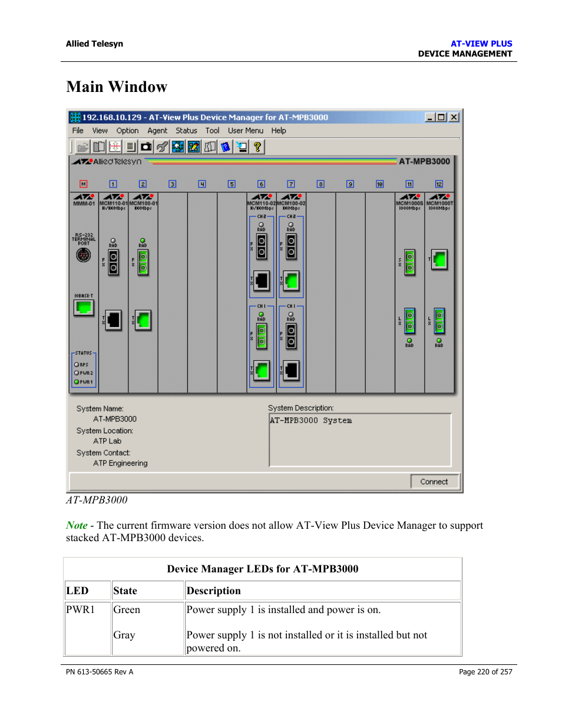Click the Connect button
562x728 pixels.
coord(434,482)
